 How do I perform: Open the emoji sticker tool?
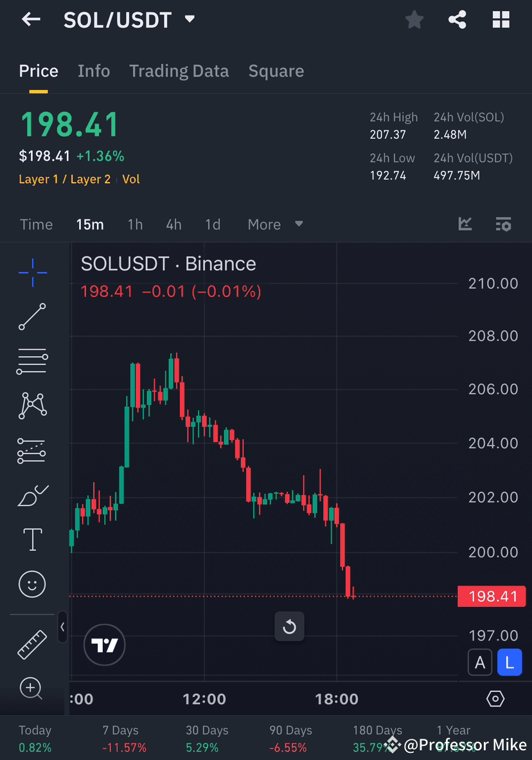[32, 584]
